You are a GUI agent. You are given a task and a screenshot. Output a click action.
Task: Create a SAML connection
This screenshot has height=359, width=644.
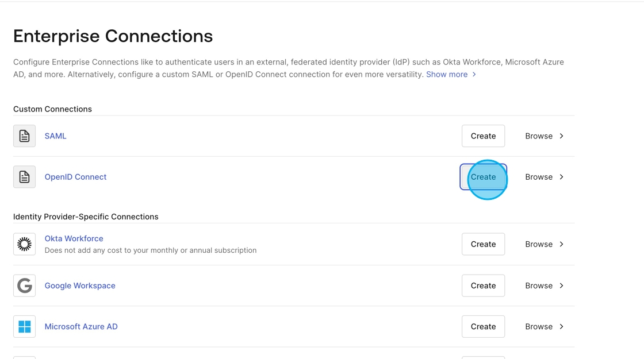tap(483, 136)
